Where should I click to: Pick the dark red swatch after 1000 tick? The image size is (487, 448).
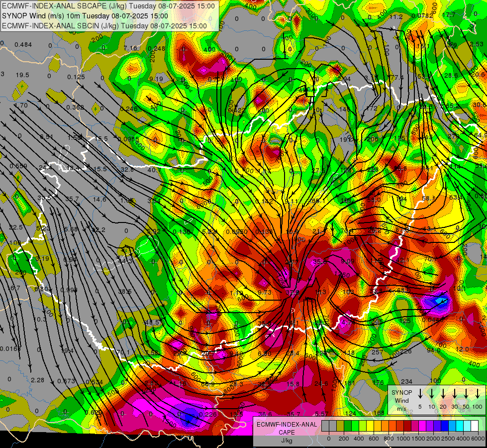pyautogui.click(x=407, y=426)
